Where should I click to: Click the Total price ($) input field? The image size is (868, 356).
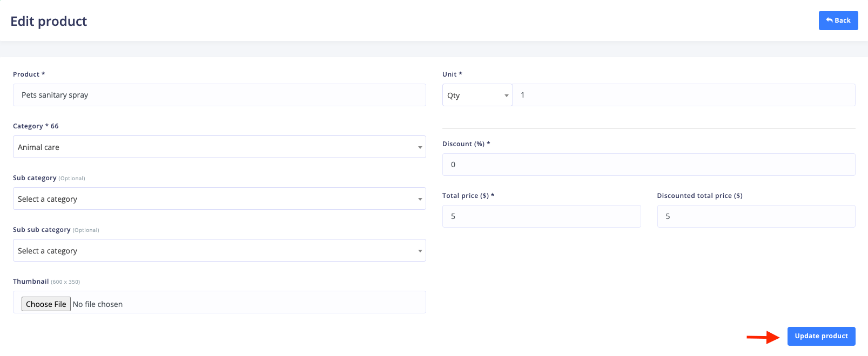(x=541, y=216)
